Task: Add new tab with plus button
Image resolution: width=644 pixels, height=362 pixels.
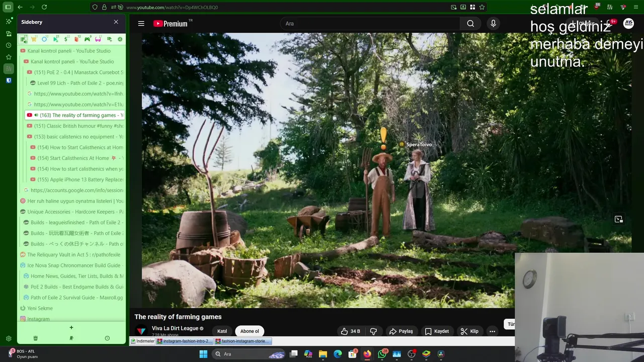Action: 71,328
